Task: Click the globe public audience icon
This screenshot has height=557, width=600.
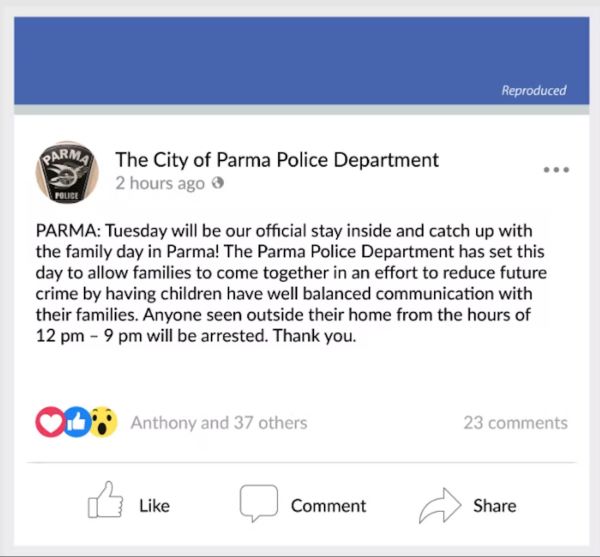Action: pos(218,182)
